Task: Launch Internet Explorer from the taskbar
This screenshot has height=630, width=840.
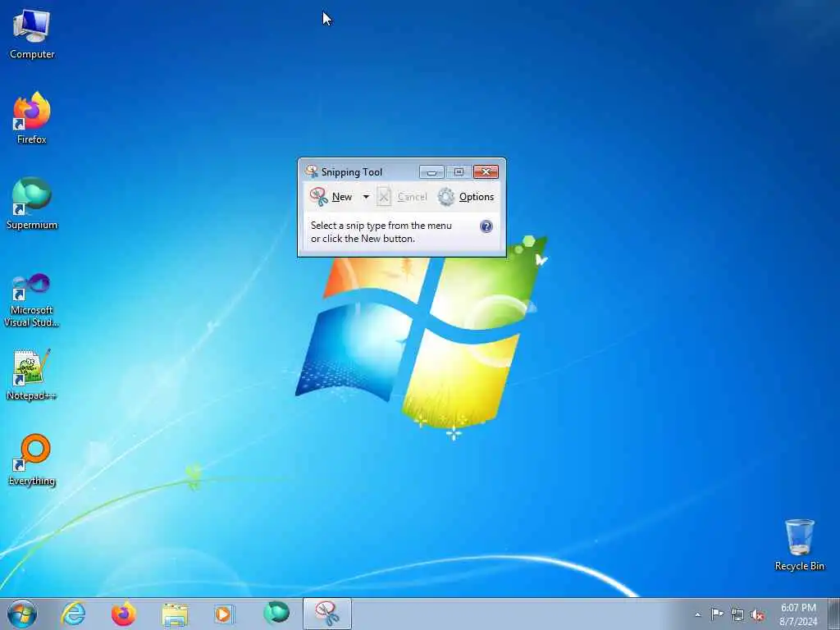Action: [73, 614]
